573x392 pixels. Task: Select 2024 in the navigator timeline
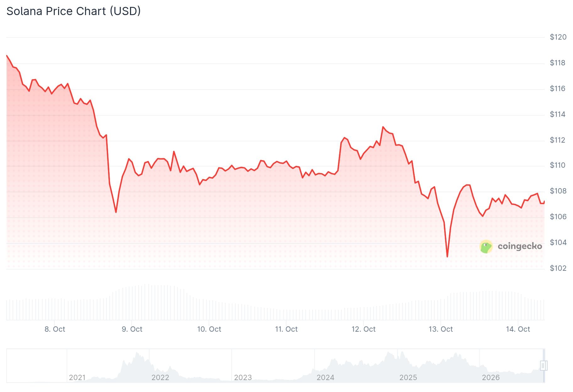(325, 377)
